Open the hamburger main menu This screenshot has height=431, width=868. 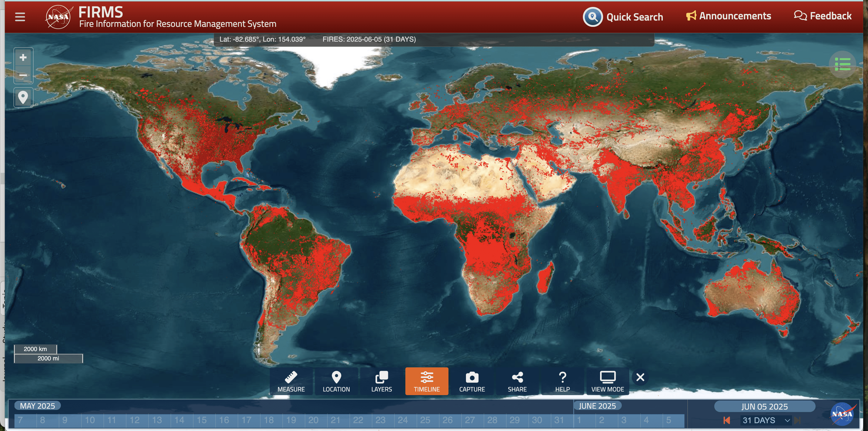point(20,17)
